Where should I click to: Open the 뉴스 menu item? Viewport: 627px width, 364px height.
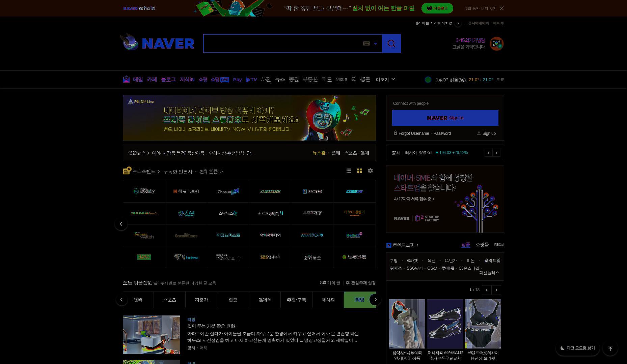280,80
